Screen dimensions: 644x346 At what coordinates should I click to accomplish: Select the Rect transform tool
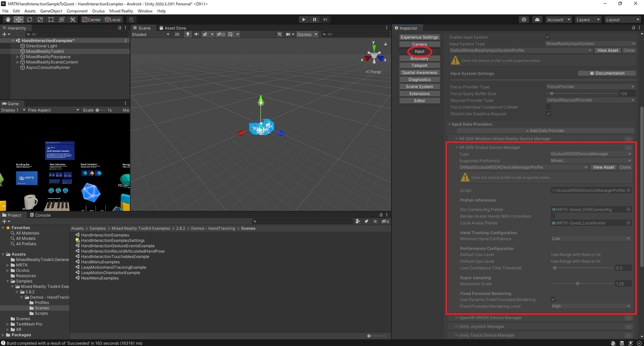pyautogui.click(x=50, y=19)
